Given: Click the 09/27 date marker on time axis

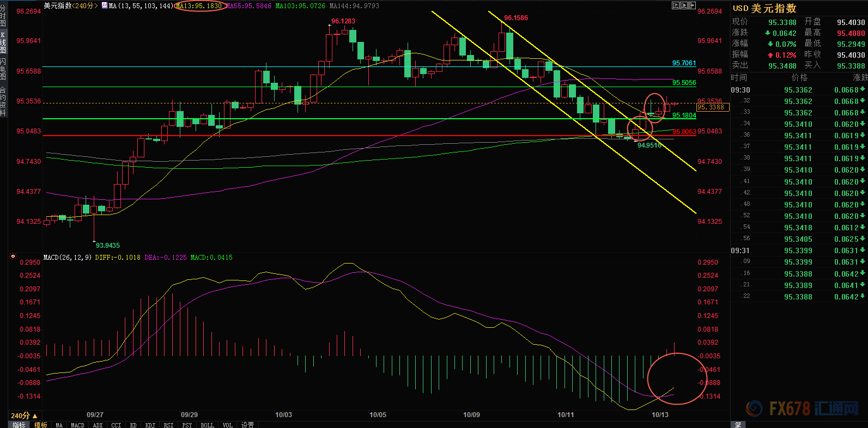Looking at the screenshot, I should tap(95, 415).
